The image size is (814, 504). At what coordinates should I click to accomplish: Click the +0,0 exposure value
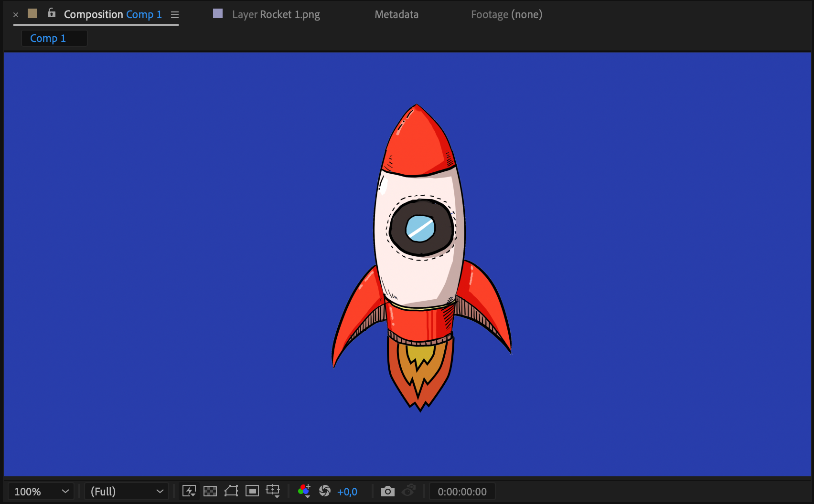347,492
